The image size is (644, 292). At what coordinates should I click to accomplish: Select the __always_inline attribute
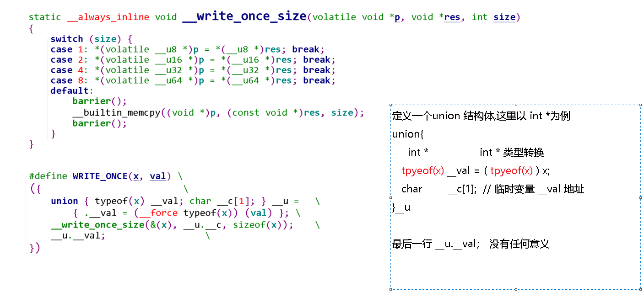[108, 17]
